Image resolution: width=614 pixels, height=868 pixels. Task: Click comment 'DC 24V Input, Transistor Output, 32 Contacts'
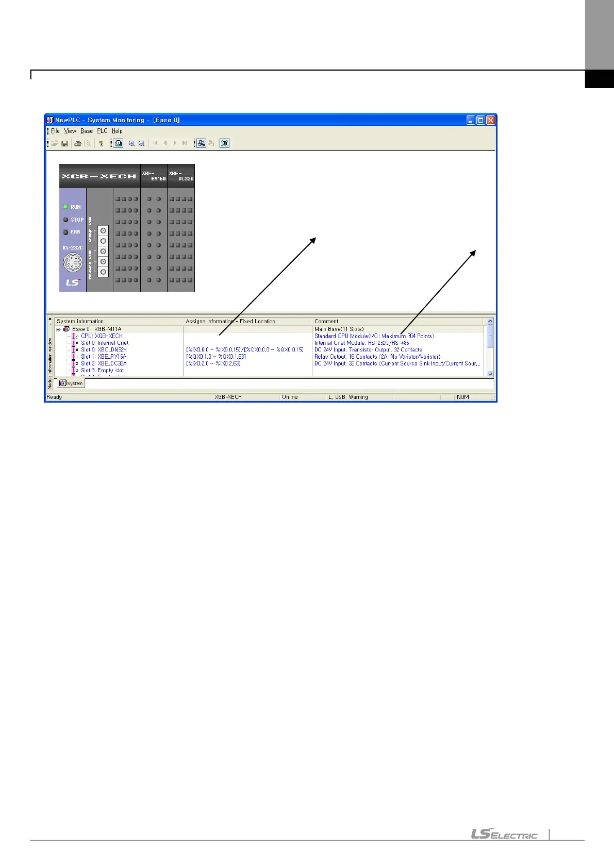pos(368,349)
